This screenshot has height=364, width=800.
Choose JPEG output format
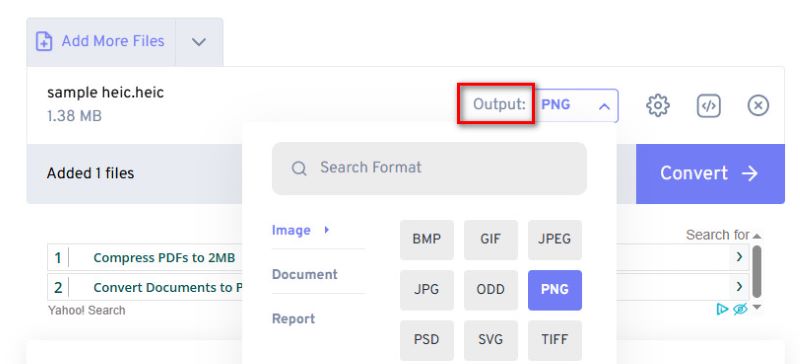point(555,239)
